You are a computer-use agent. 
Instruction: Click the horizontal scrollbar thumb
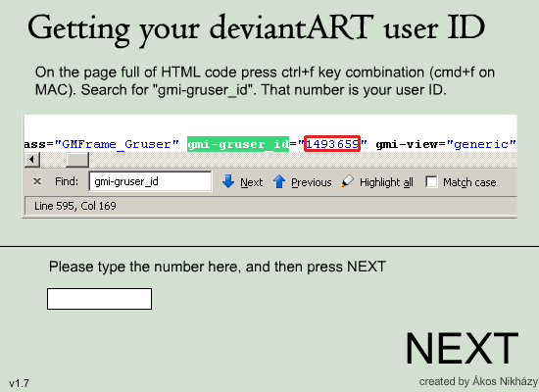[77, 160]
